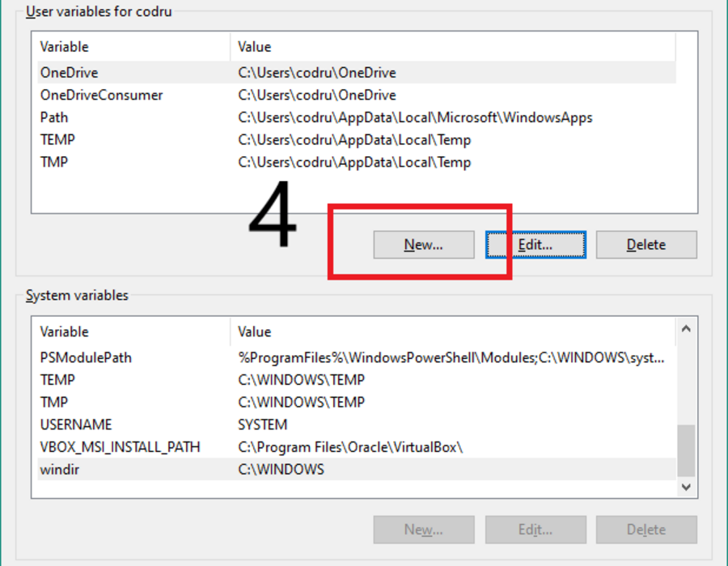The height and width of the screenshot is (566, 728).
Task: Select the PSModulePath system variable
Action: coord(357,357)
